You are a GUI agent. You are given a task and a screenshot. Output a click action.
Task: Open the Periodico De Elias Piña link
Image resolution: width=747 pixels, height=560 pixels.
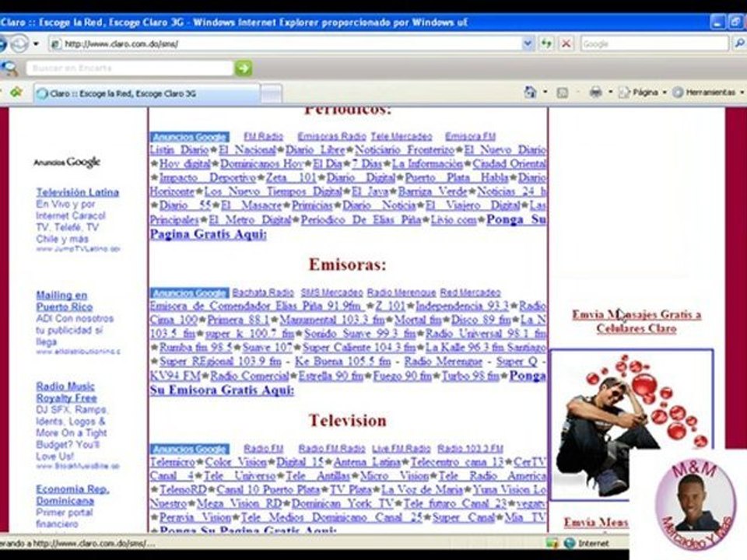tap(360, 220)
